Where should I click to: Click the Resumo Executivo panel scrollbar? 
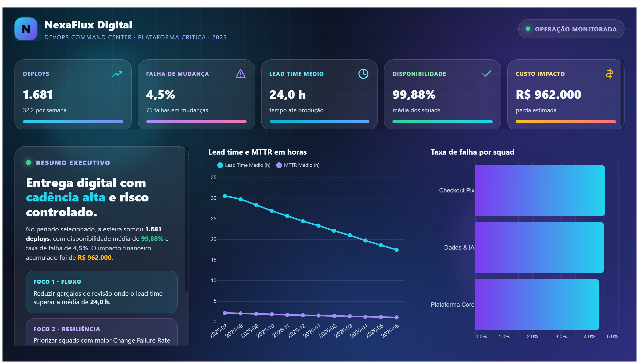186,219
